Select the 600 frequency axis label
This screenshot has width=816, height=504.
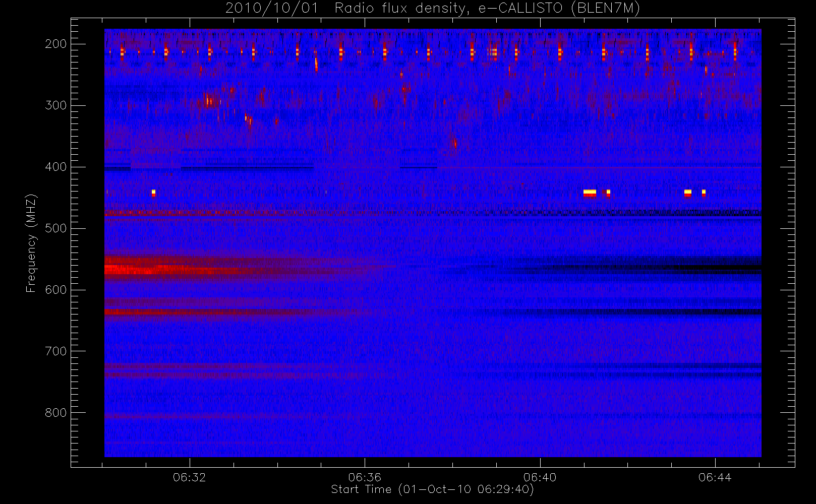56,290
